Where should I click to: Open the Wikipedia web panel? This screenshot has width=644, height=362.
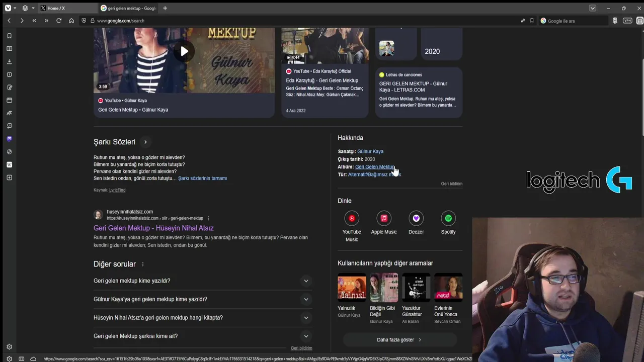click(x=9, y=164)
